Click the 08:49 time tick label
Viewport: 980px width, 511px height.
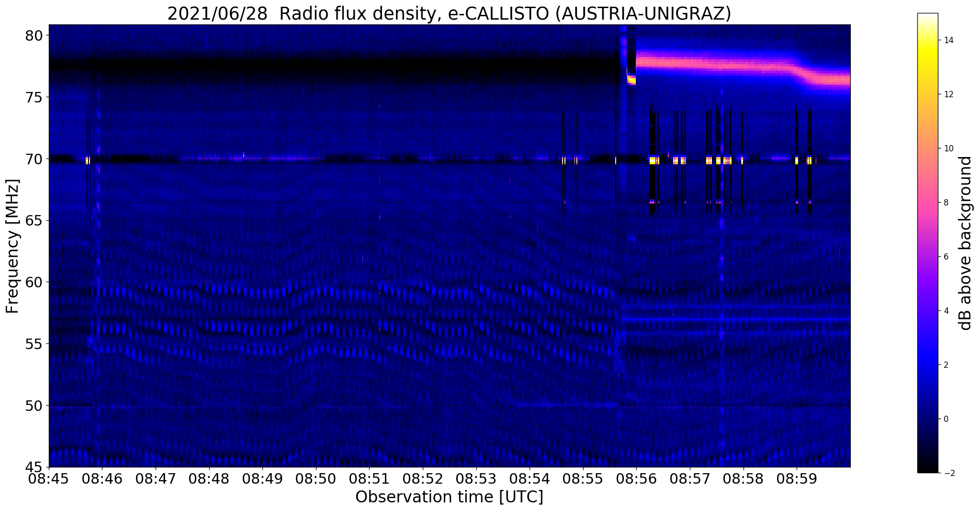(x=263, y=478)
